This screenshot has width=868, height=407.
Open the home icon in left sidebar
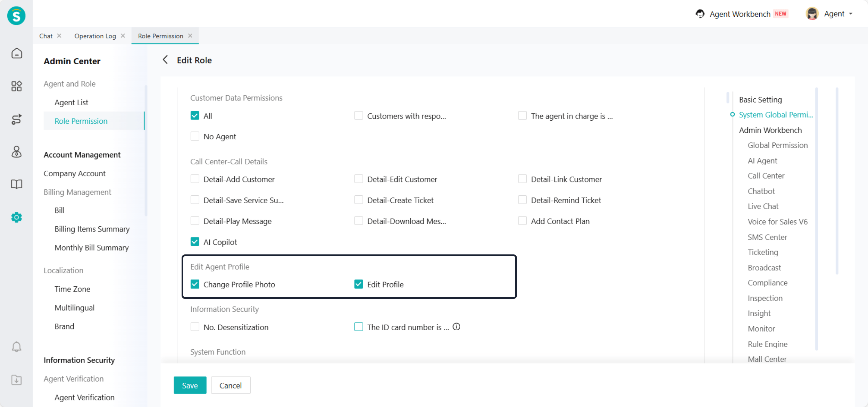[16, 54]
